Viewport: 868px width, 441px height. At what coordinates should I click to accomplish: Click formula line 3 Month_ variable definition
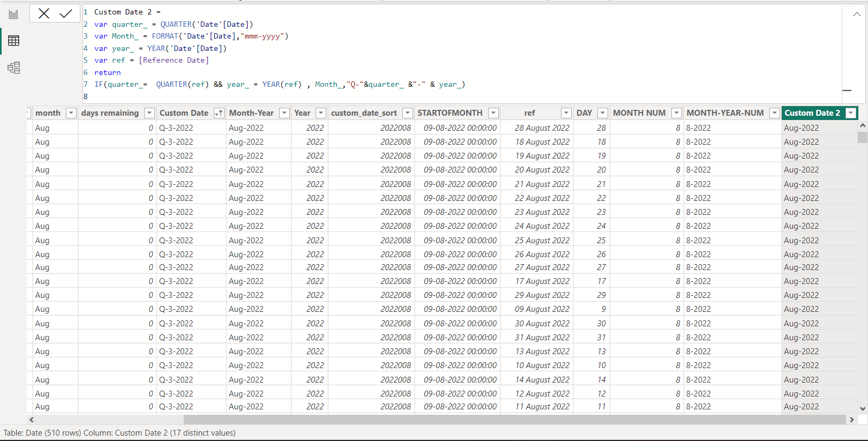[x=191, y=36]
